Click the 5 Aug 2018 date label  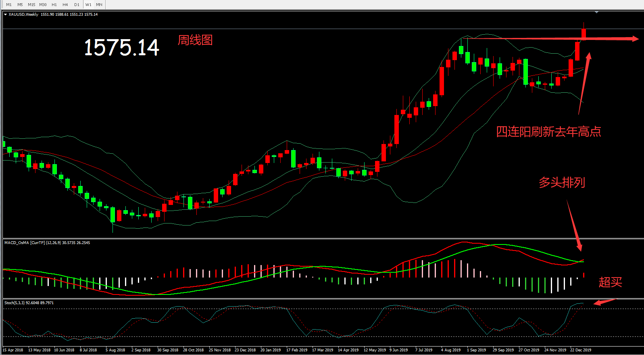point(115,350)
